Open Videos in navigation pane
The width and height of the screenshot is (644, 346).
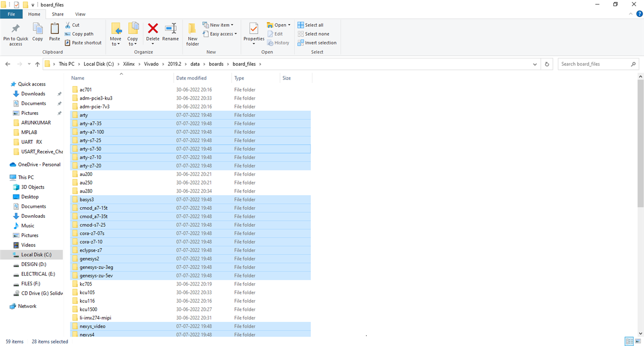[x=28, y=245]
